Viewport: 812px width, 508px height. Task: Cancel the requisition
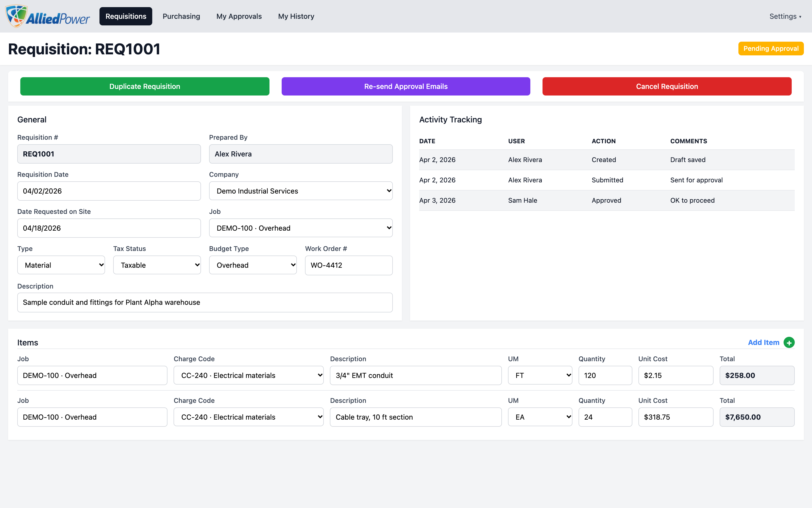[667, 86]
